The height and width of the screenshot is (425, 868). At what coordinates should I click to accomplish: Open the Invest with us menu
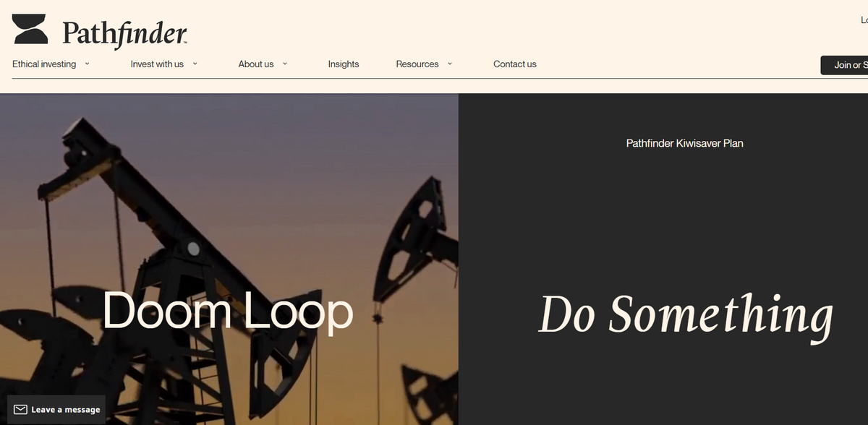click(157, 64)
